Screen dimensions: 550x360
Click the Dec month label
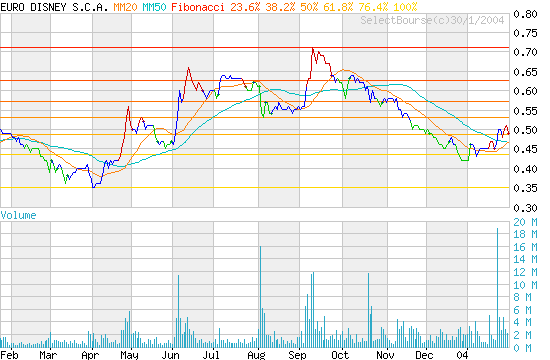pyautogui.click(x=424, y=355)
